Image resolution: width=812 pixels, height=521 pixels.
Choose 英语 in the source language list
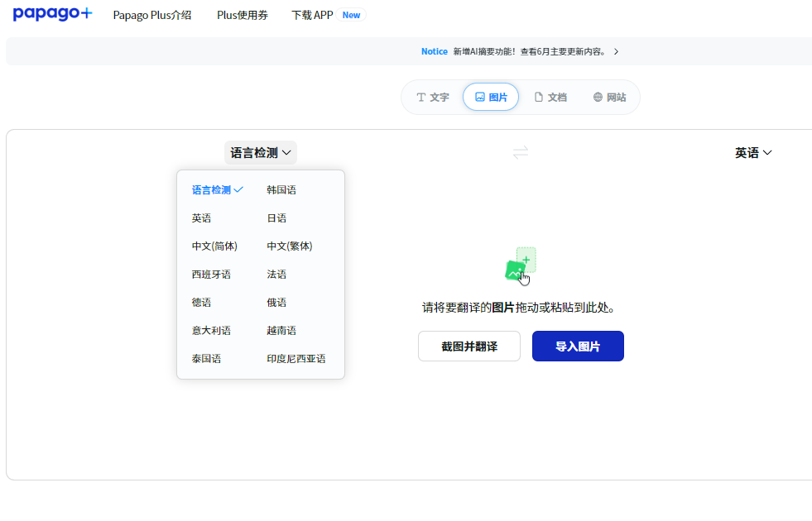[x=201, y=217]
